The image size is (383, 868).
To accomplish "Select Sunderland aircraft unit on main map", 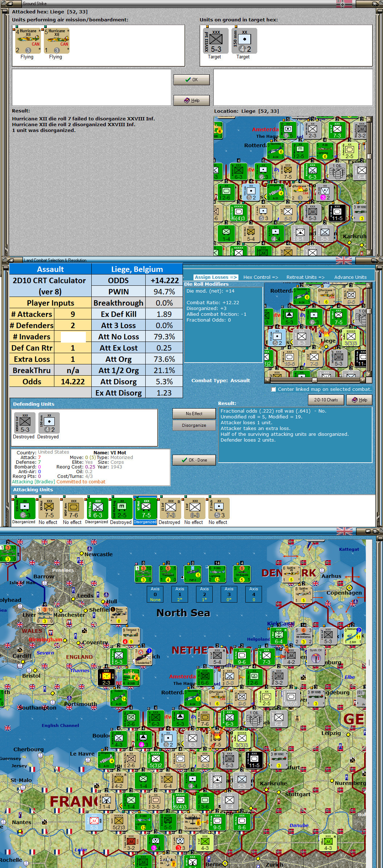I will tap(143, 657).
